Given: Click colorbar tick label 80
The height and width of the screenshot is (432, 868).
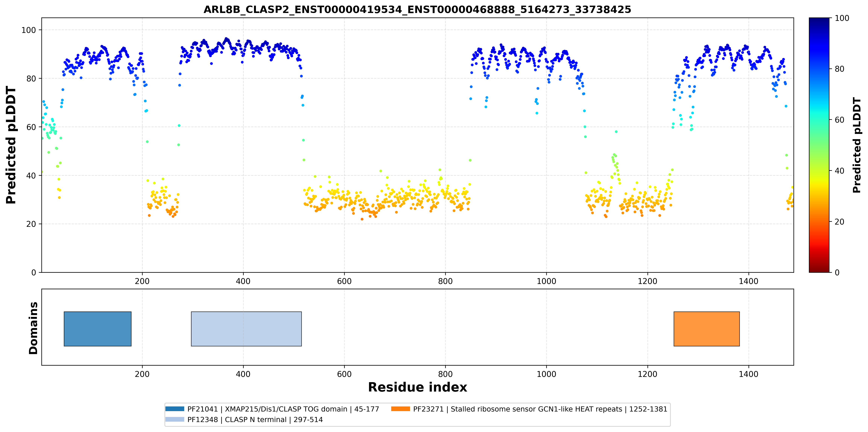Looking at the screenshot, I should [839, 69].
